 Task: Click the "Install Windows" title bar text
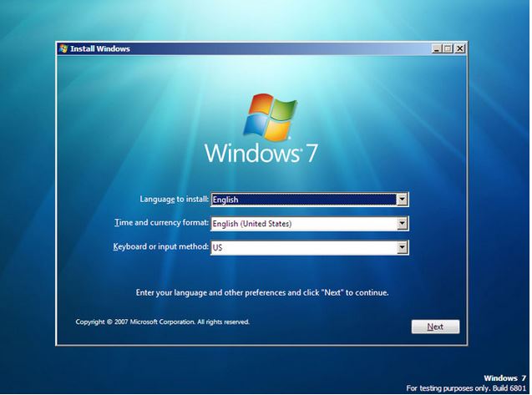pyautogui.click(x=100, y=49)
